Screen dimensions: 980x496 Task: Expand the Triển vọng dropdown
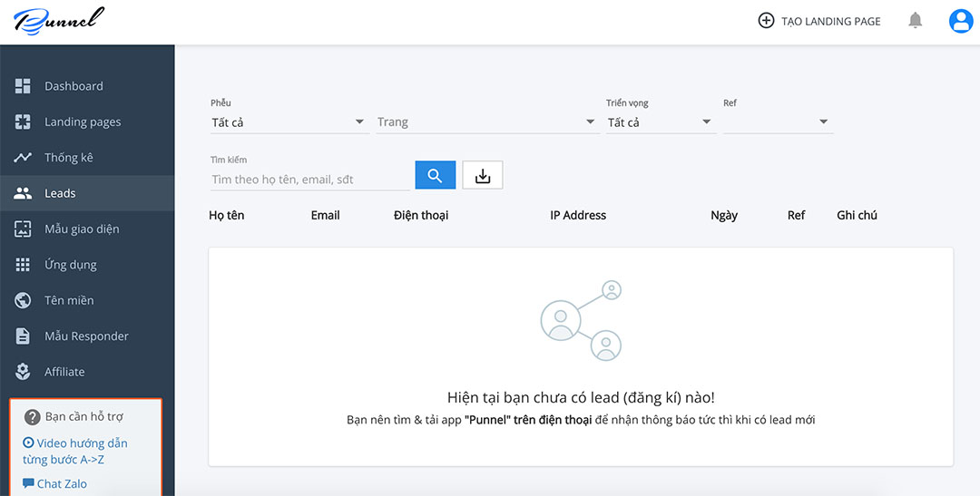(x=661, y=122)
